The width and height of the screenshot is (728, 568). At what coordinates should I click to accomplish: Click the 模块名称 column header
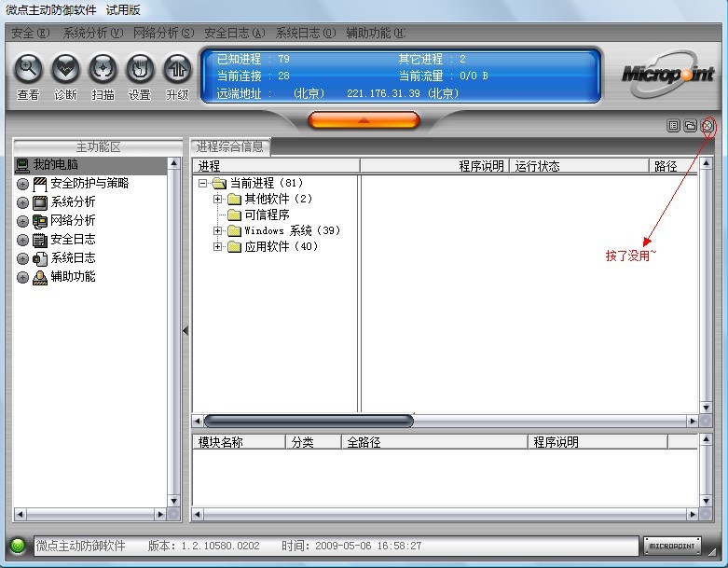pos(239,442)
